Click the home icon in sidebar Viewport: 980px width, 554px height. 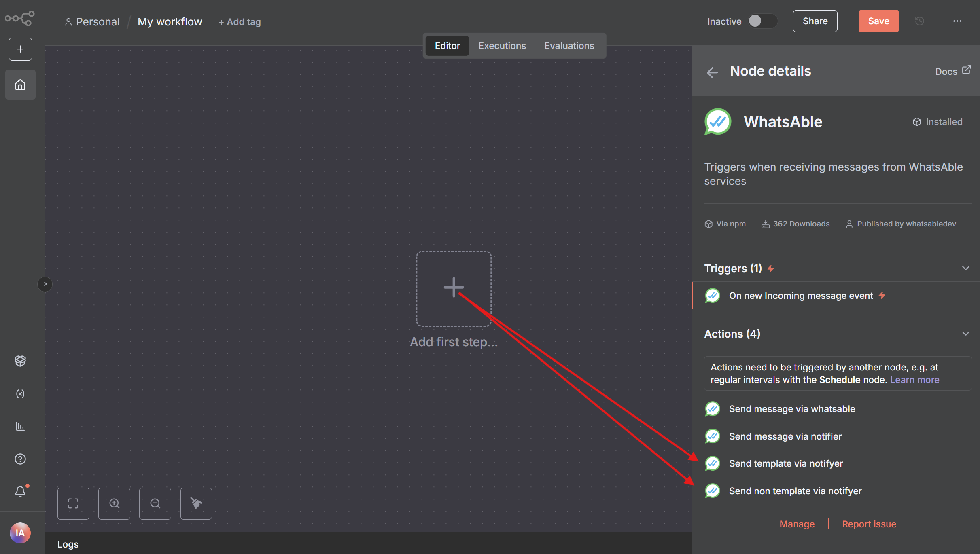[20, 85]
